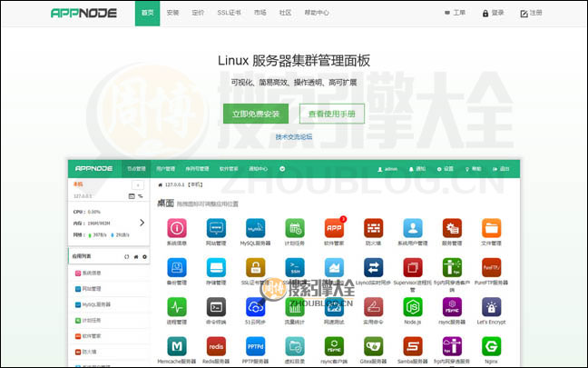Follow the 技术交流论坛 link
The height and width of the screenshot is (368, 588).
293,137
